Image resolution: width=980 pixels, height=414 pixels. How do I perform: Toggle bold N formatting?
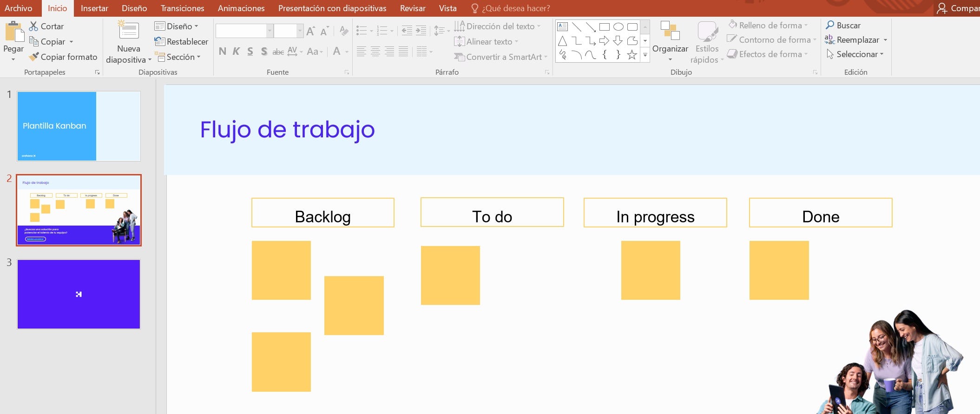click(223, 52)
